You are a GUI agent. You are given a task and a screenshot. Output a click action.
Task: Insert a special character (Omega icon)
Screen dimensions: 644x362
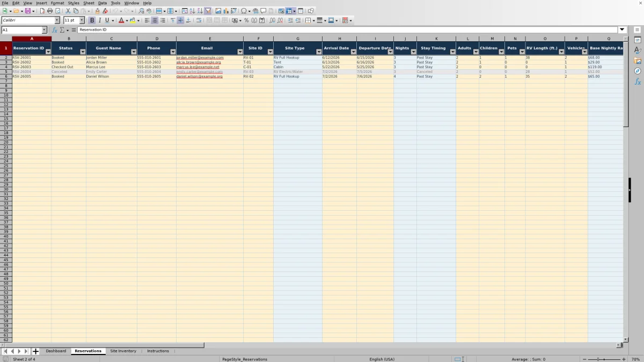click(x=244, y=11)
